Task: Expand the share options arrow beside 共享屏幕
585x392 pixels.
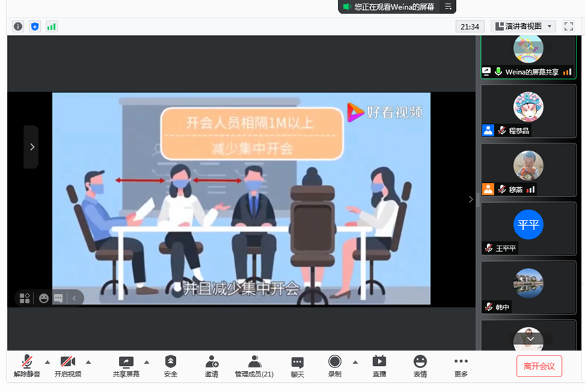Action: pos(146,362)
